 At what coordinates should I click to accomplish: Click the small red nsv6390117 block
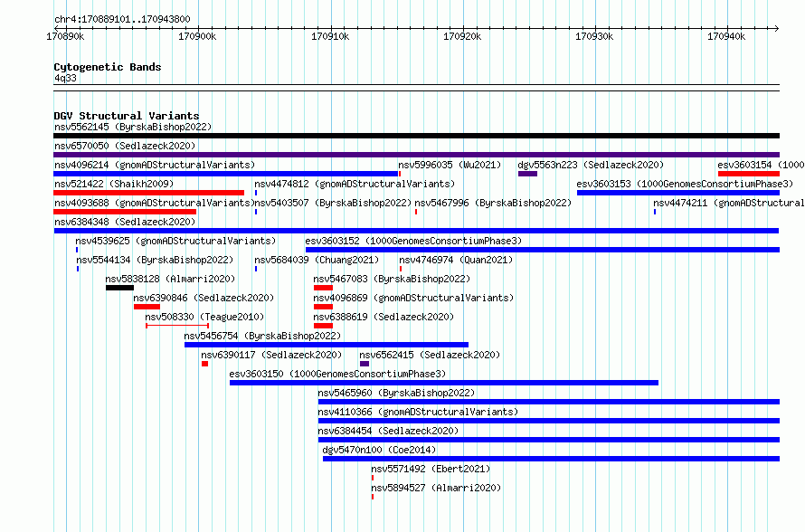point(204,364)
